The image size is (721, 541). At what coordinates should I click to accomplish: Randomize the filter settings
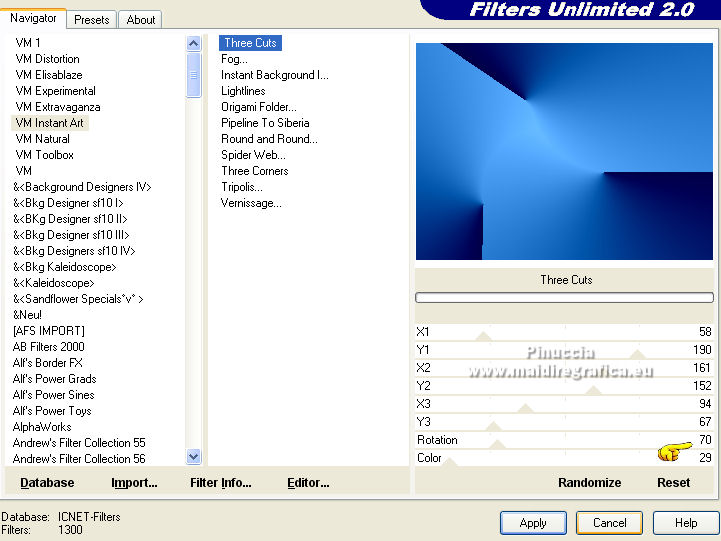point(589,483)
